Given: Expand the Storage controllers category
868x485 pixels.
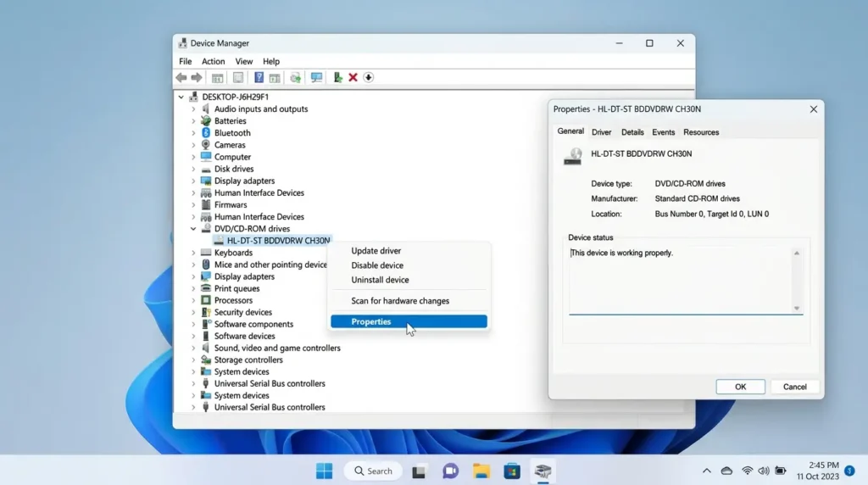Looking at the screenshot, I should pyautogui.click(x=193, y=360).
